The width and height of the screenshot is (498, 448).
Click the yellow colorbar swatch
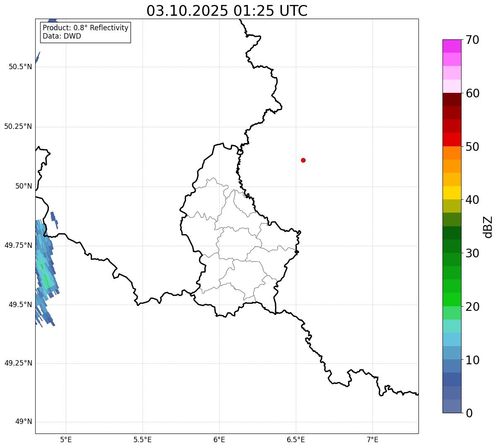click(x=452, y=193)
